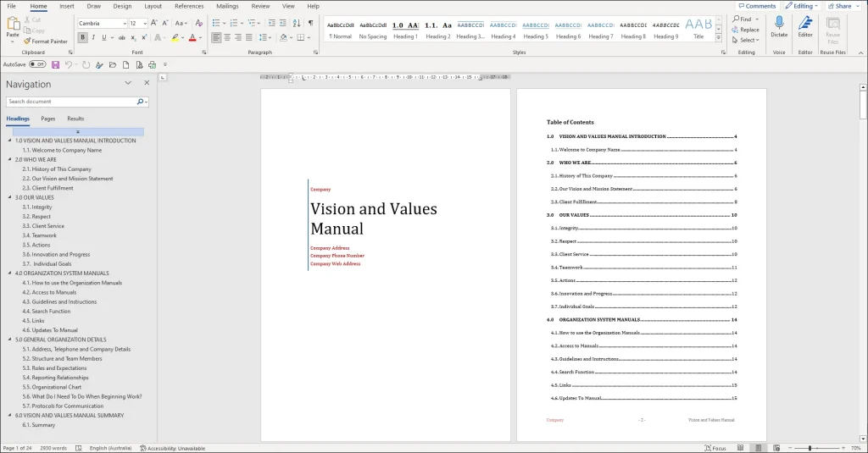Align paragraph text right

tap(238, 37)
